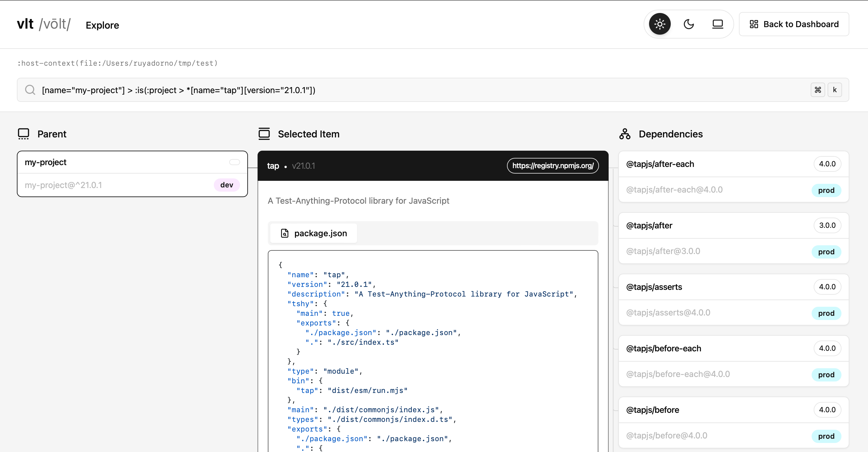Image resolution: width=868 pixels, height=452 pixels.
Task: Click prod badge on @tapjs/asserts
Action: point(826,313)
